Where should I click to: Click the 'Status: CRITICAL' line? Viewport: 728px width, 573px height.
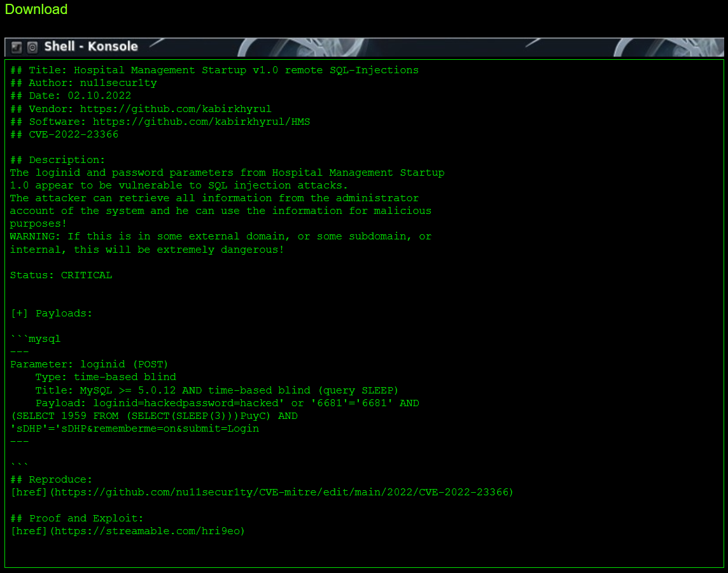click(x=61, y=275)
